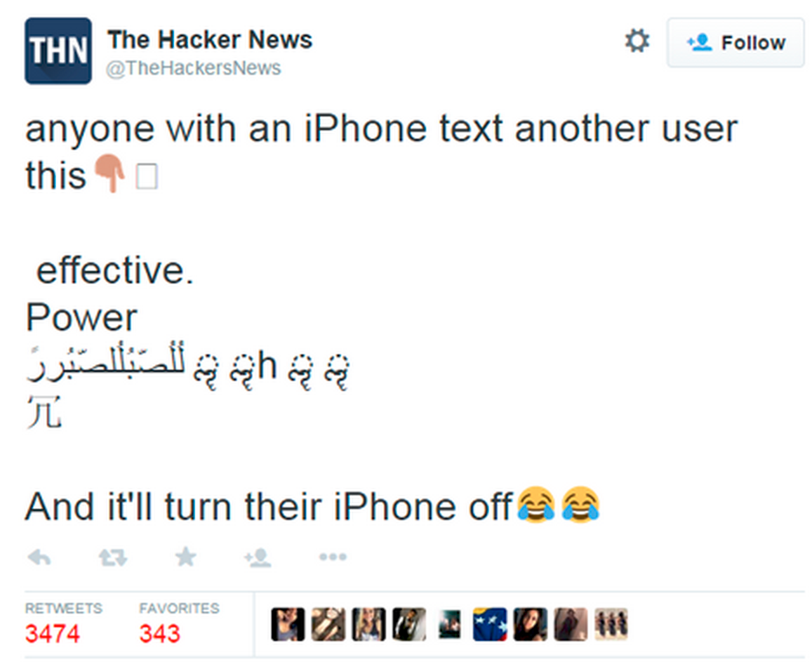Open the gear settings menu
812x662 pixels.
[x=637, y=41]
